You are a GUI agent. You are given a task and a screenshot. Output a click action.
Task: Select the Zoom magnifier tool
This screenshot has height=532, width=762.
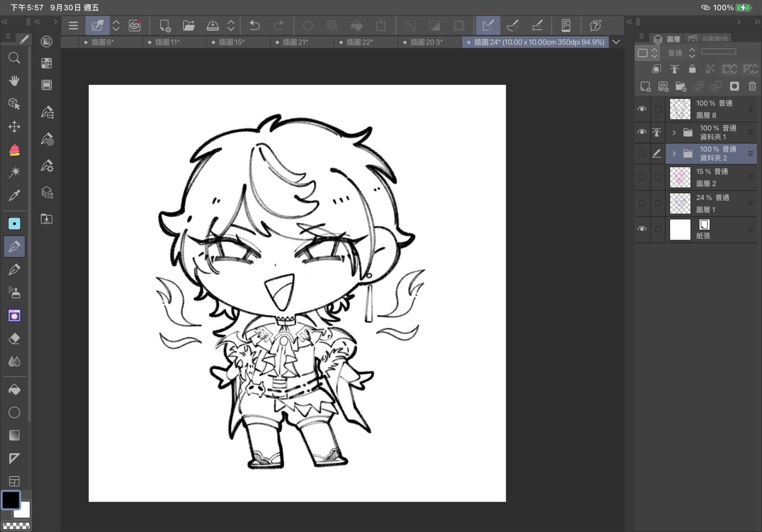[x=14, y=58]
